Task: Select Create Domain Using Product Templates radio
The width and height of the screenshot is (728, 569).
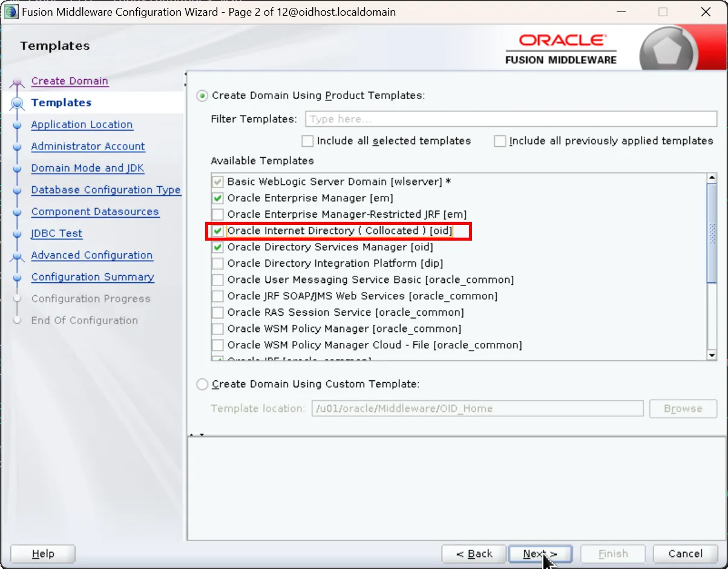Action: [203, 96]
